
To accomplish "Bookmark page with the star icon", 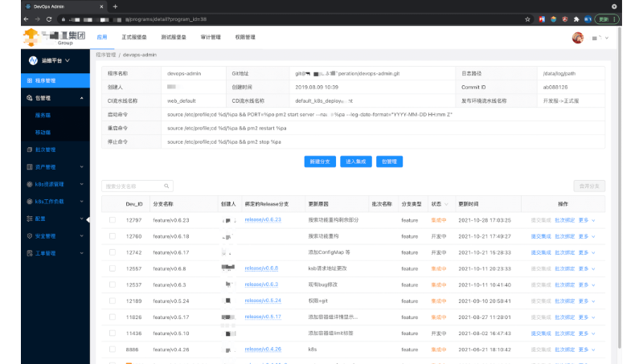I will (x=527, y=19).
